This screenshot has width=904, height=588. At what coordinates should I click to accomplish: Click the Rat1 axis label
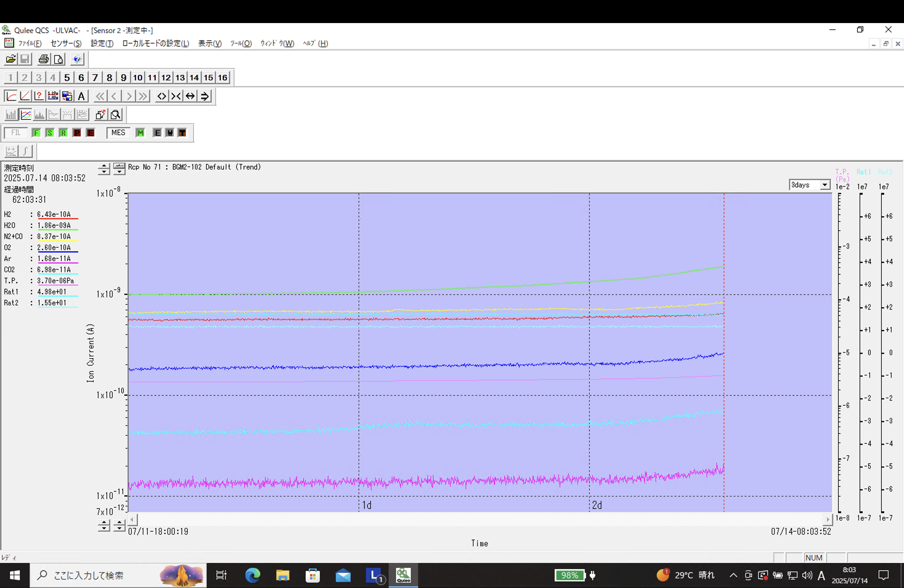pos(863,172)
